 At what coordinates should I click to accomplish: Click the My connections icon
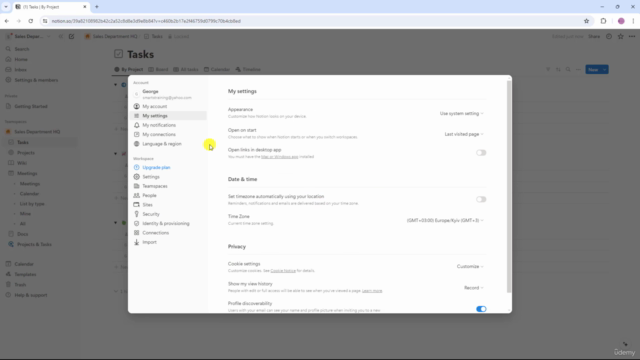tap(137, 135)
